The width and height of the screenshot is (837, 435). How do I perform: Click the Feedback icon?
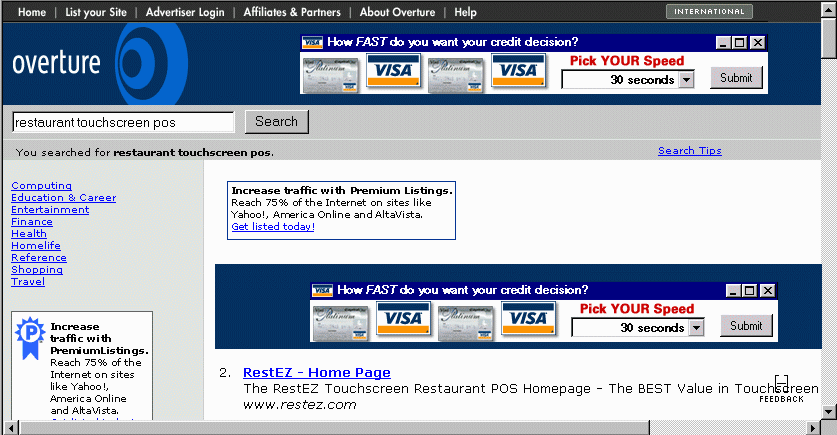coord(781,389)
